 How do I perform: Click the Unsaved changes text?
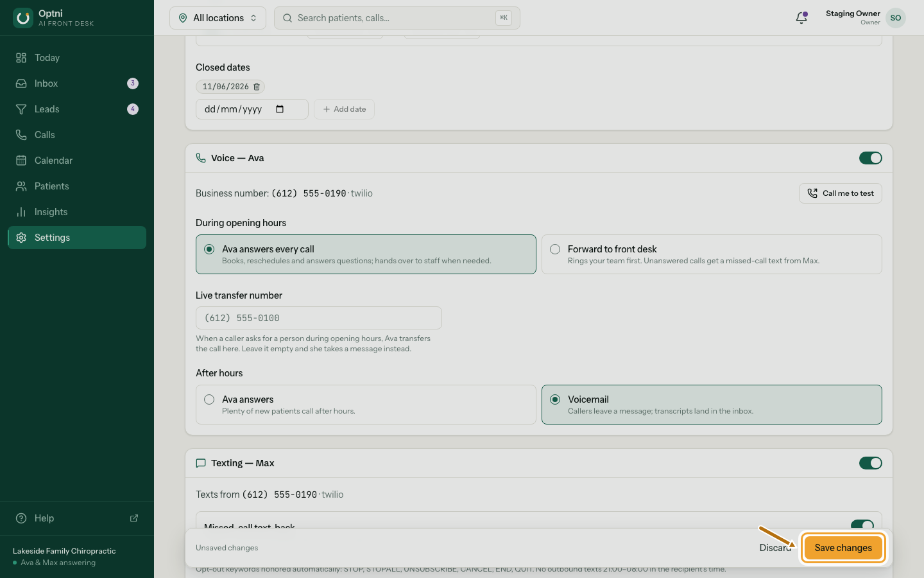point(227,548)
